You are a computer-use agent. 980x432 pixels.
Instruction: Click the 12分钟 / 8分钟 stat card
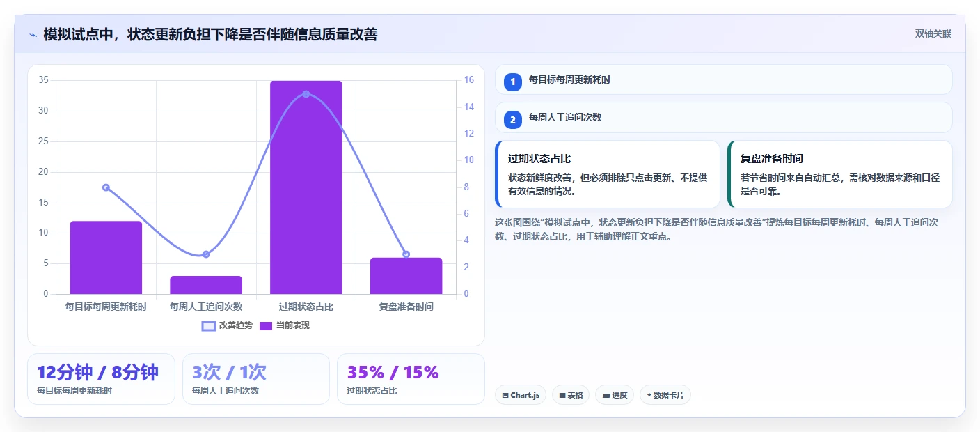tap(101, 379)
